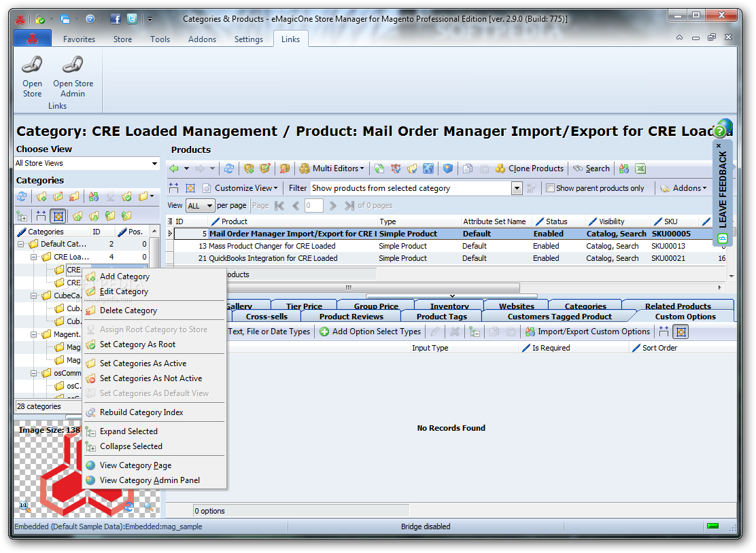Switch to Product Reviews tab

tap(351, 317)
